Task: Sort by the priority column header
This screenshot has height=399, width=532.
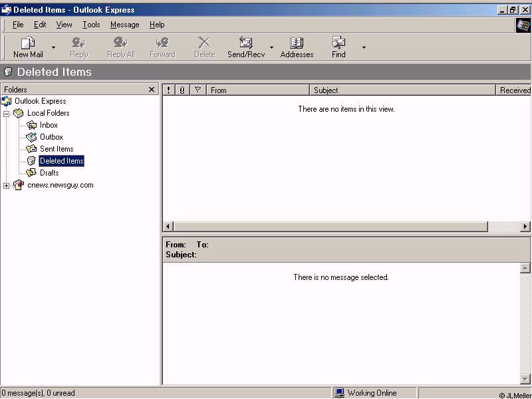Action: click(x=169, y=90)
